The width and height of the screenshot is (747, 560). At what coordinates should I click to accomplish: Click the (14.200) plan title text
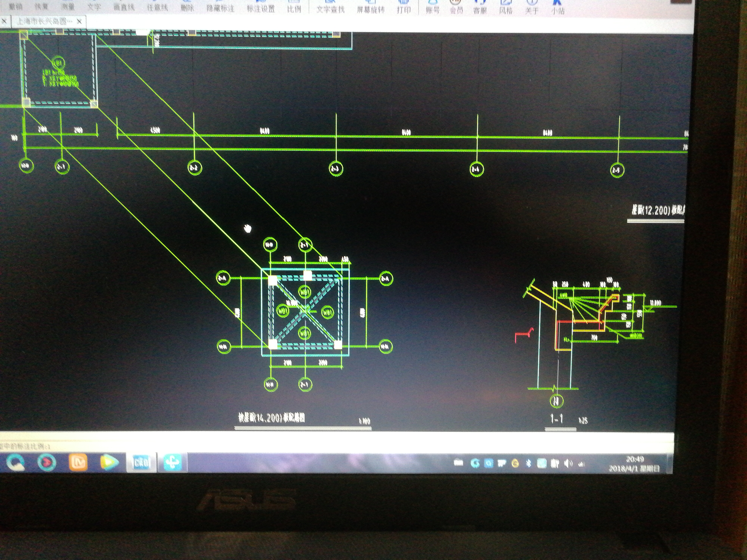click(x=271, y=418)
